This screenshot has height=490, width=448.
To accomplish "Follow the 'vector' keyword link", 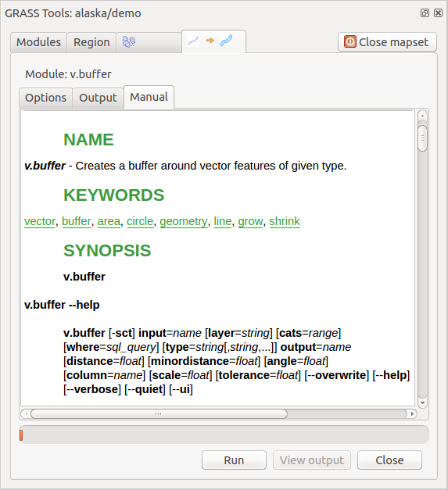I will (40, 221).
